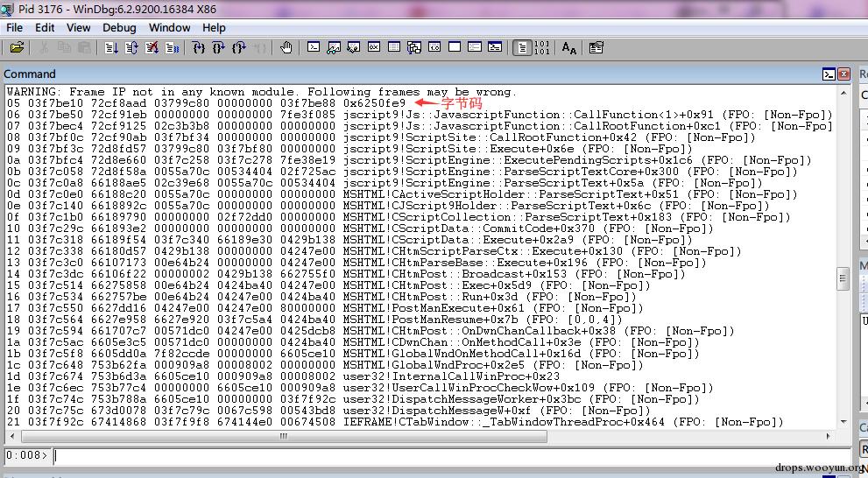Click the Stop Debugging toolbar icon
This screenshot has width=868, height=478.
coord(151,48)
